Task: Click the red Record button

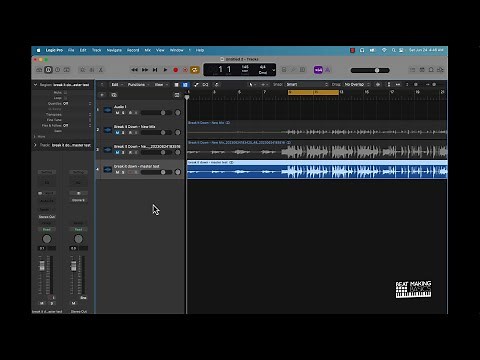Action: pos(176,70)
